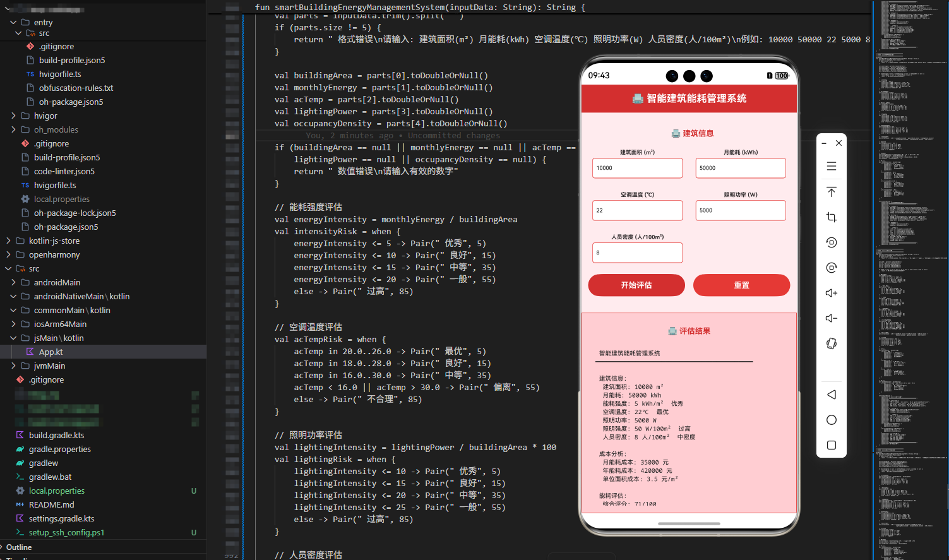949x560 pixels.
Task: Collapse the commonMain\kotlin folder
Action: tap(13, 310)
